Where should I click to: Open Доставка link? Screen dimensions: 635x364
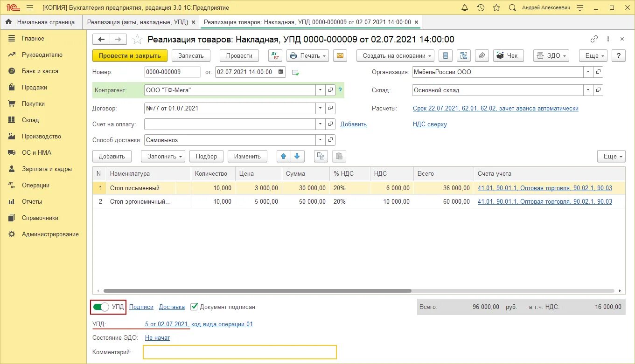point(172,307)
